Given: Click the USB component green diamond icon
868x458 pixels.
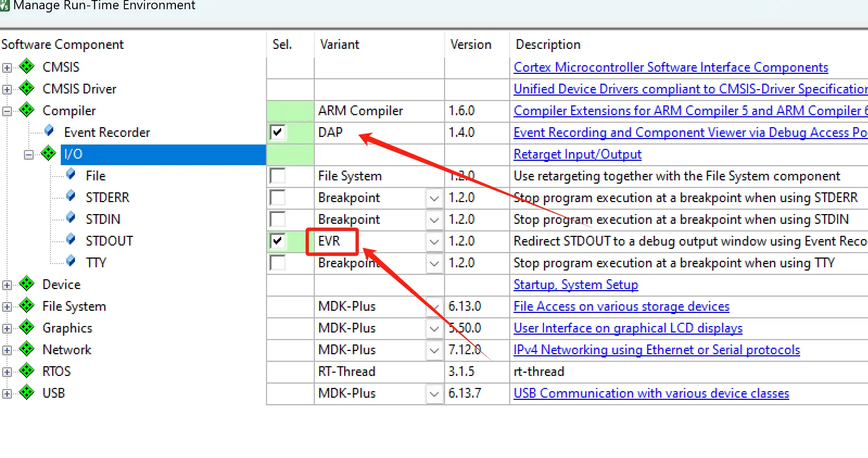Looking at the screenshot, I should [x=26, y=392].
